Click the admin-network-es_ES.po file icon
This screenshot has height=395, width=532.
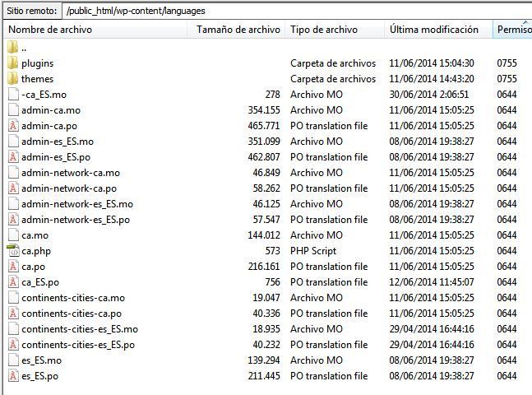click(13, 220)
